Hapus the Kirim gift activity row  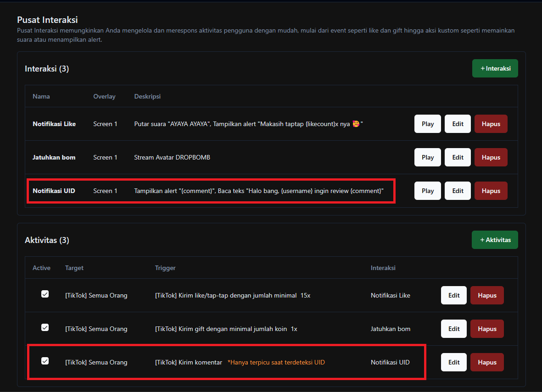pos(486,329)
